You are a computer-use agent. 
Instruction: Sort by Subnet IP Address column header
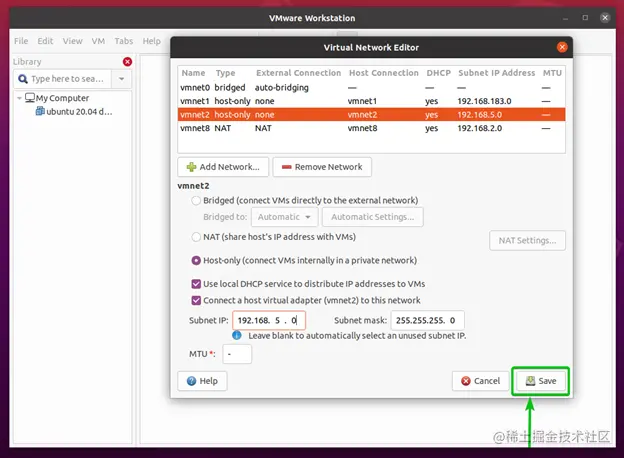coord(497,73)
